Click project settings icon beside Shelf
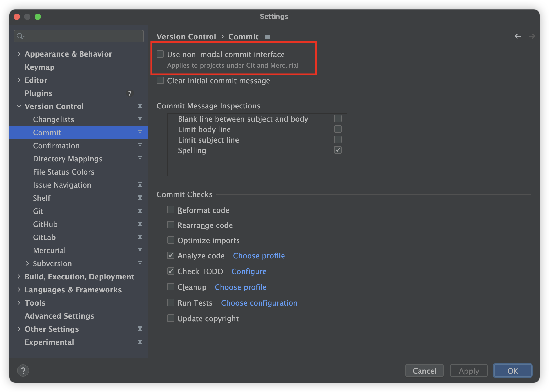Image resolution: width=549 pixels, height=392 pixels. [140, 198]
